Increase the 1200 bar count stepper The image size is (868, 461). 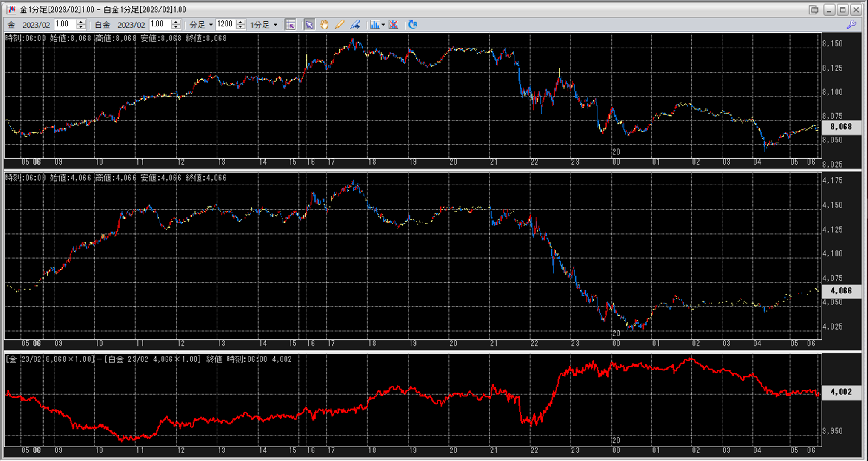pyautogui.click(x=240, y=22)
